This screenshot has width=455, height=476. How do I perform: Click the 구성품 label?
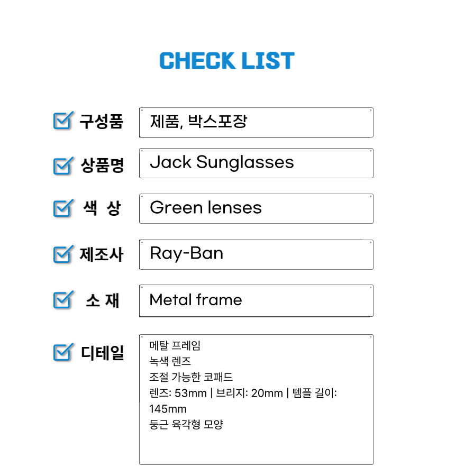click(x=102, y=121)
